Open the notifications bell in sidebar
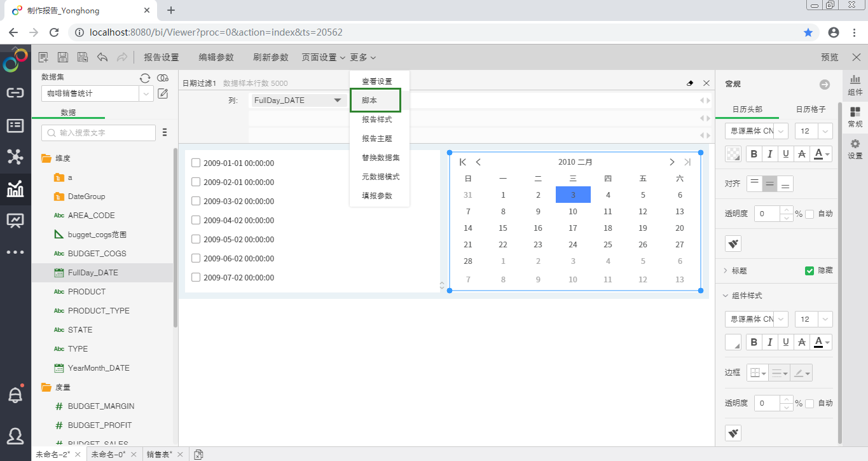The width and height of the screenshot is (868, 461). [x=15, y=395]
